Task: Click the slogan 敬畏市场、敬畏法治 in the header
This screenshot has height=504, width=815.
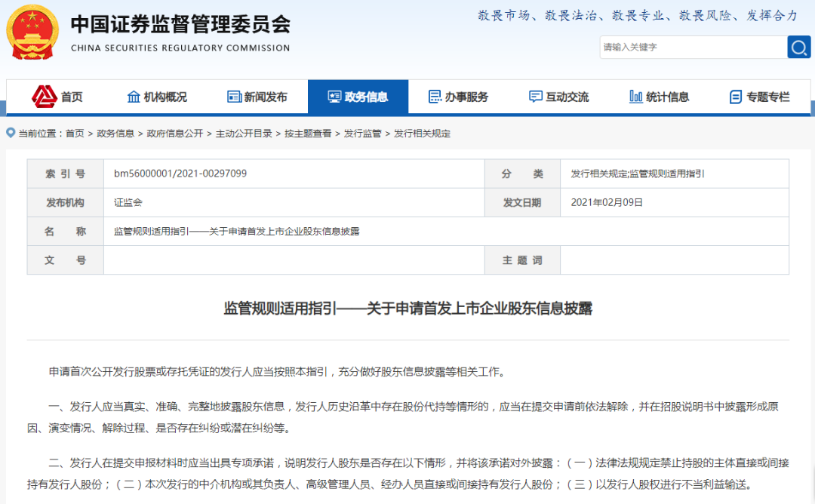Action: click(x=637, y=16)
